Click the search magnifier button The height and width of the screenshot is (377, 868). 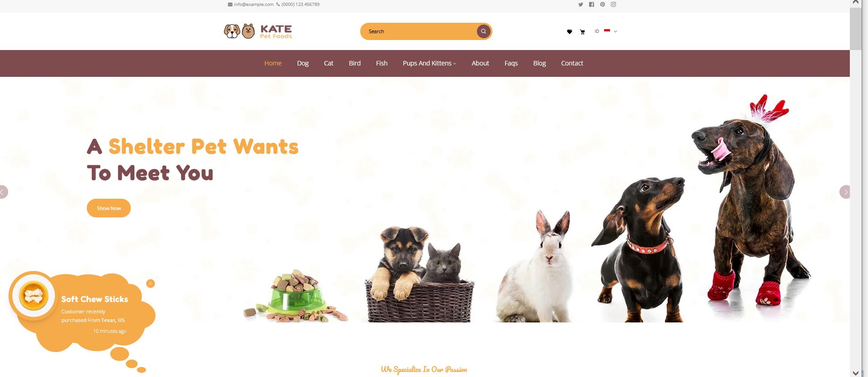coord(483,31)
